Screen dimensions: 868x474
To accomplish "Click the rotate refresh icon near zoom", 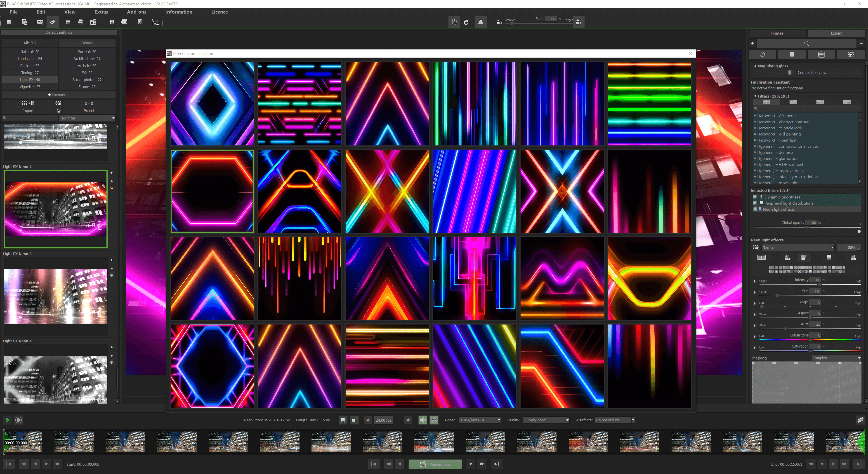I will pos(466,22).
